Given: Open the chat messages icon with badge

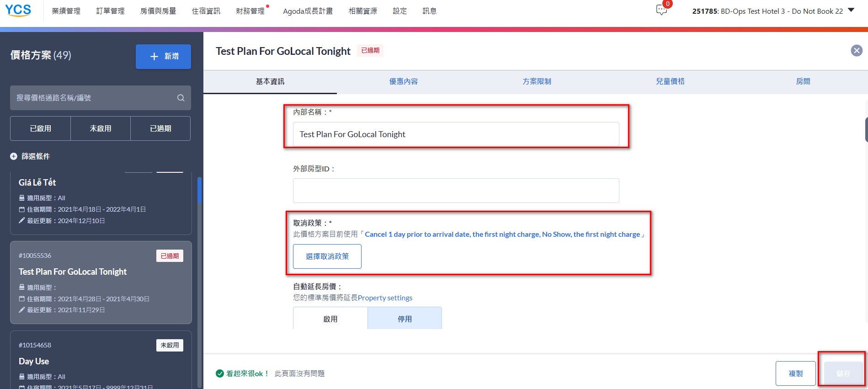Looking at the screenshot, I should 661,10.
